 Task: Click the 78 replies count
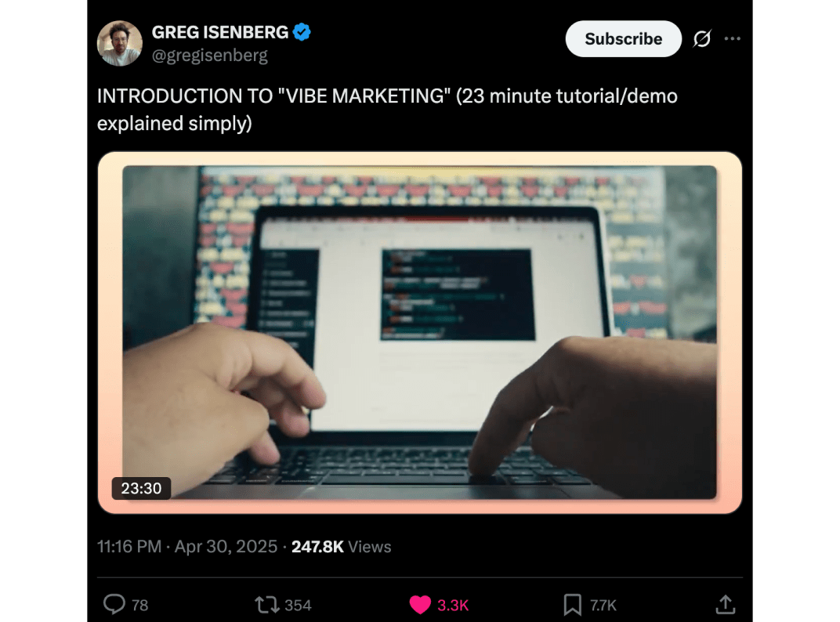click(x=139, y=606)
